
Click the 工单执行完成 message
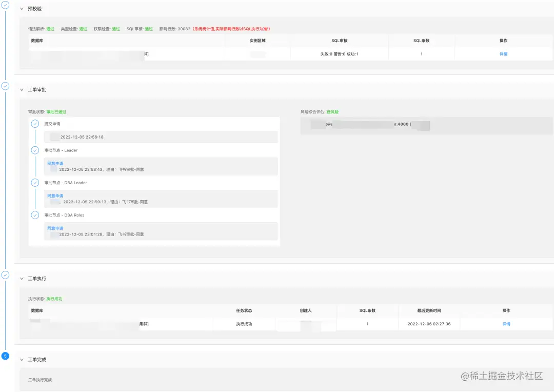coord(40,380)
